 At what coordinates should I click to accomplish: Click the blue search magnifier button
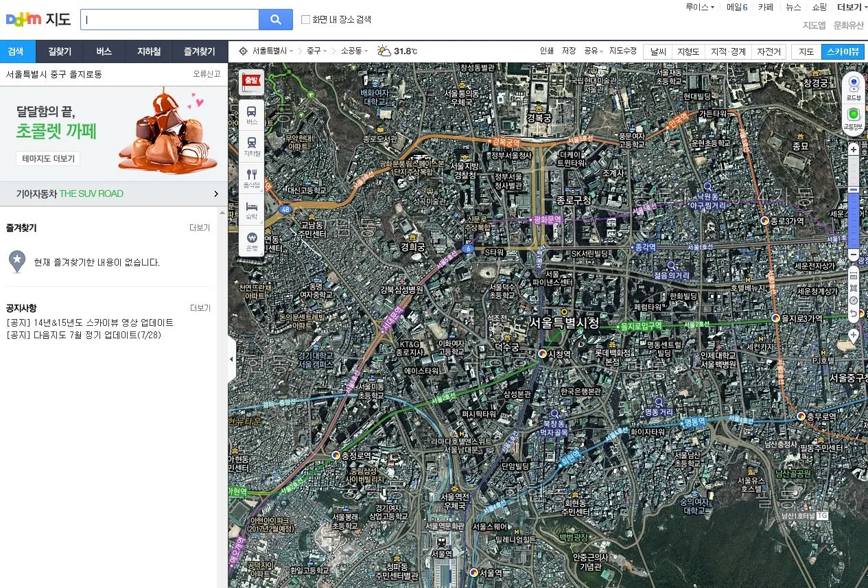coord(276,20)
